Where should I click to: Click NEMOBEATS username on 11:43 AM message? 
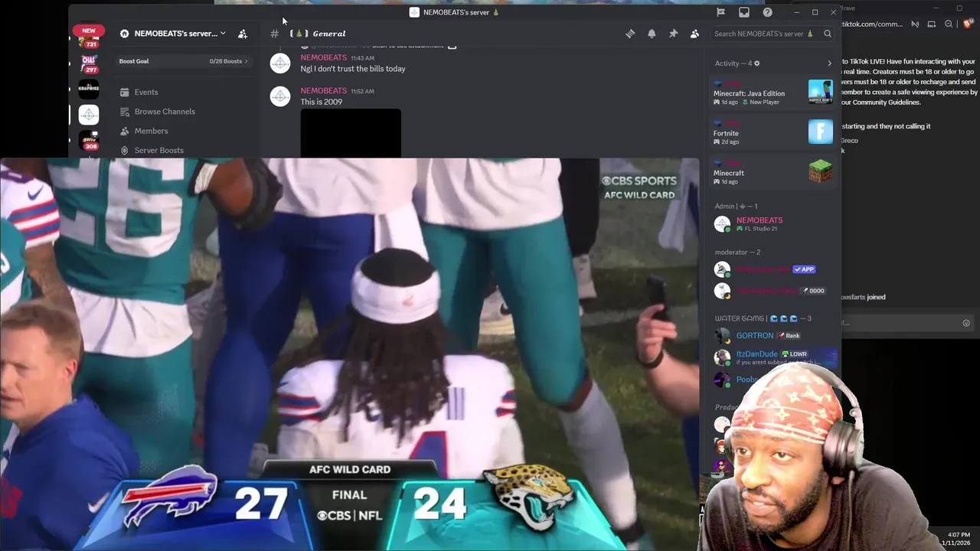[x=323, y=57]
